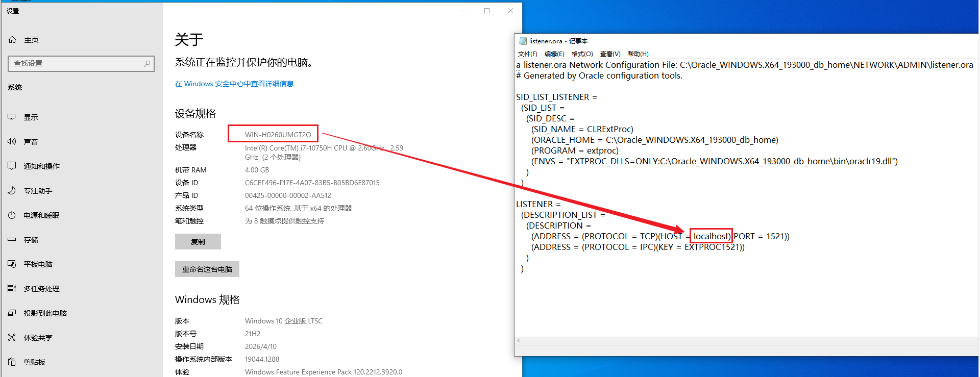Open Notifications (通知和操作) icon
The height and width of the screenshot is (377, 980).
pyautogui.click(x=12, y=166)
